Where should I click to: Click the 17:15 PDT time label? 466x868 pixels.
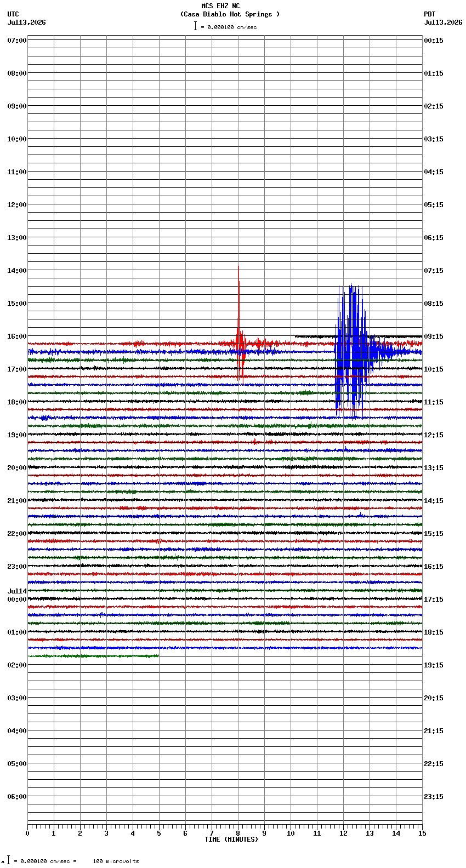(x=434, y=599)
